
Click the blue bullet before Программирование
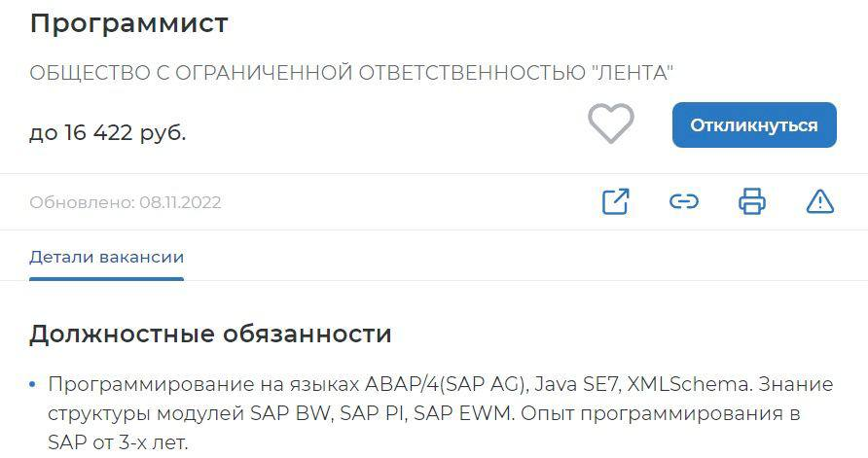[33, 384]
